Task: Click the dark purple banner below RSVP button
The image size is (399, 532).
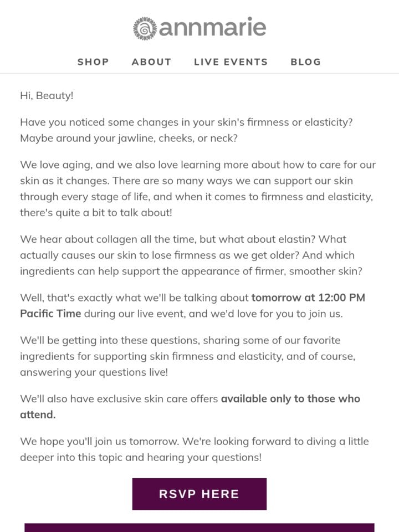Action: pos(199,528)
